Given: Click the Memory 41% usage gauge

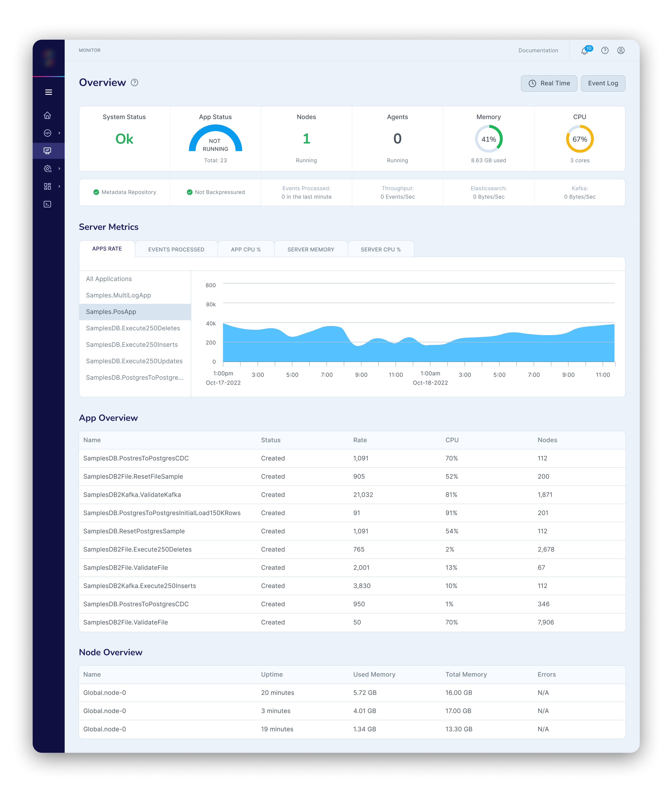Looking at the screenshot, I should pyautogui.click(x=488, y=139).
